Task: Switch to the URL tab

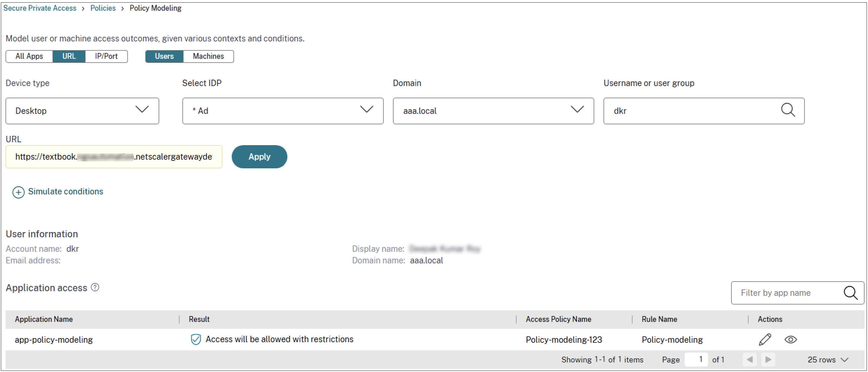Action: pos(69,56)
